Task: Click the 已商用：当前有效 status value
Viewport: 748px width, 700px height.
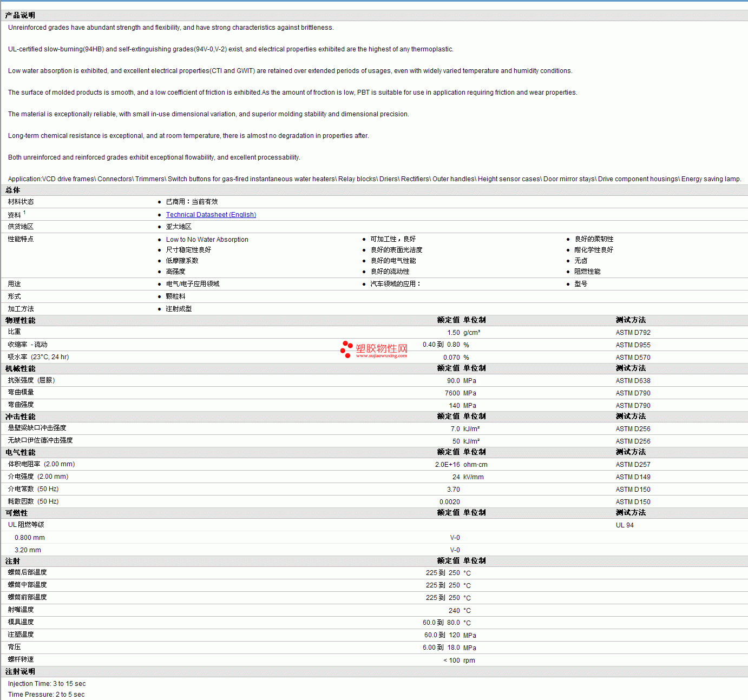Action: click(x=192, y=202)
